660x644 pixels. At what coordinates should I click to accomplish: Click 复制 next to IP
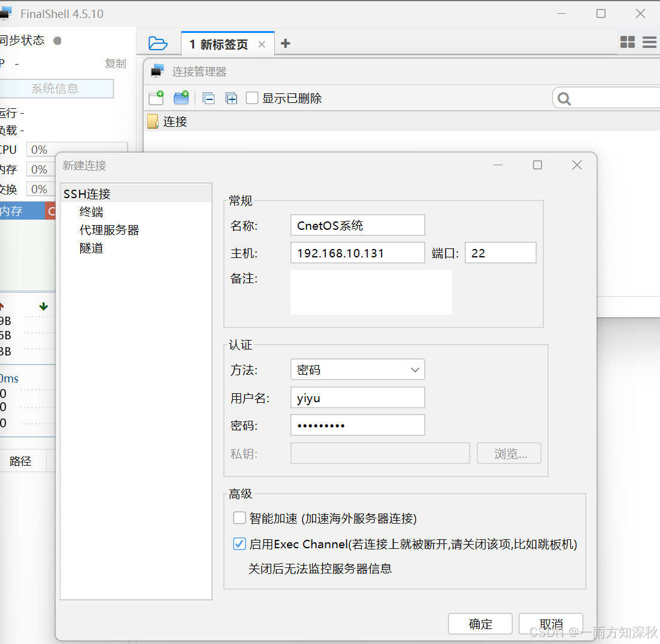(x=116, y=63)
